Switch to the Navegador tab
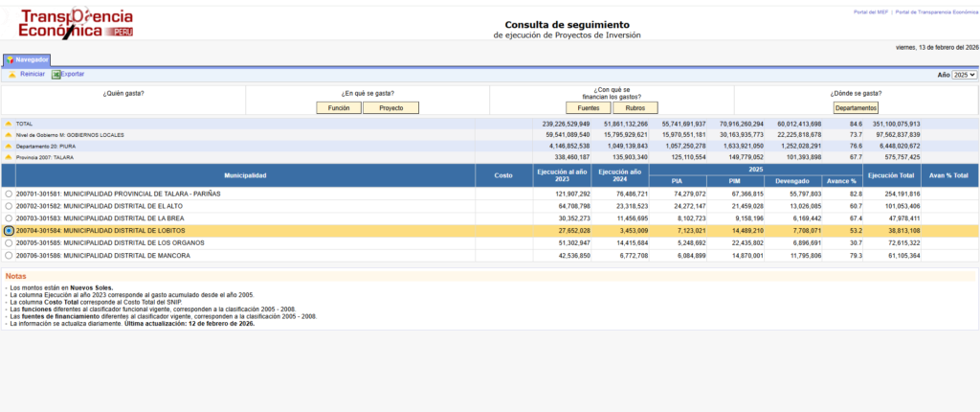The height and width of the screenshot is (412, 980). 32,59
